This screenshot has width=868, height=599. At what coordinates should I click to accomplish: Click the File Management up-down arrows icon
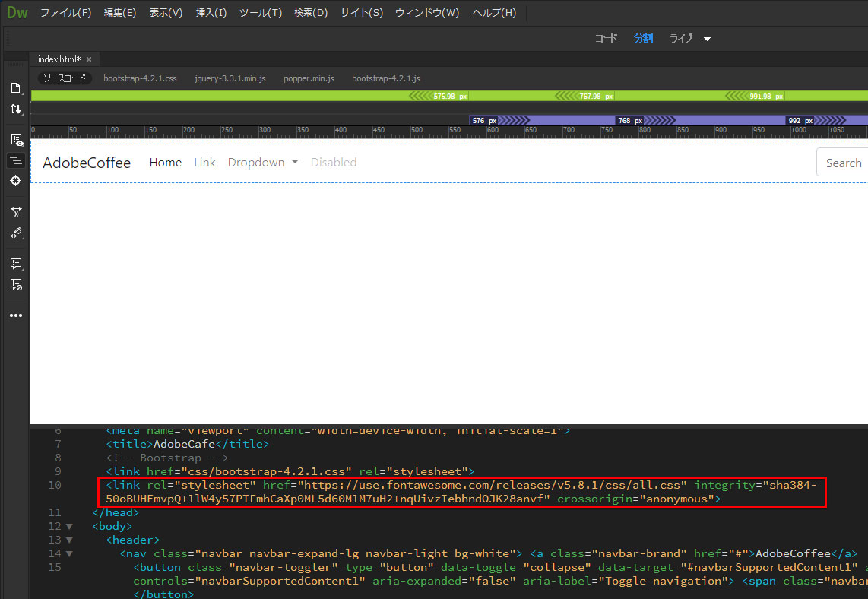tap(15, 109)
